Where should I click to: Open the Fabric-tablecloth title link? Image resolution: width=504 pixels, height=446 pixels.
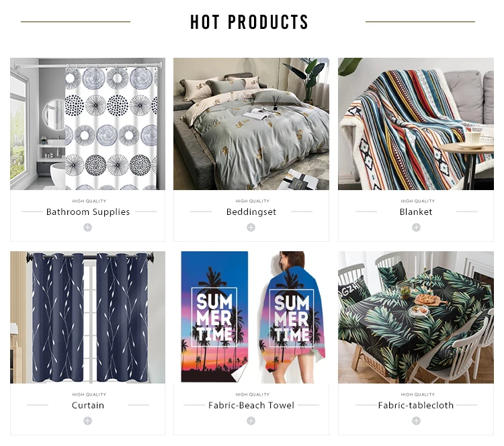pyautogui.click(x=416, y=406)
